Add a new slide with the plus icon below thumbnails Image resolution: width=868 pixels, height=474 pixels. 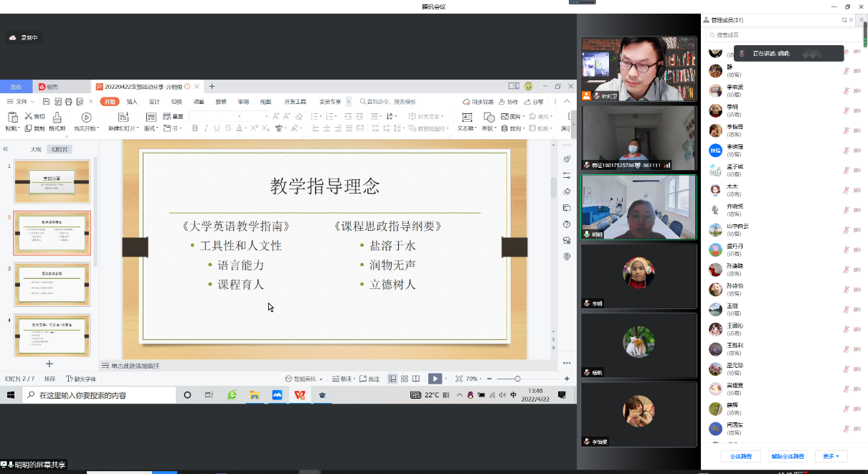coord(49,364)
